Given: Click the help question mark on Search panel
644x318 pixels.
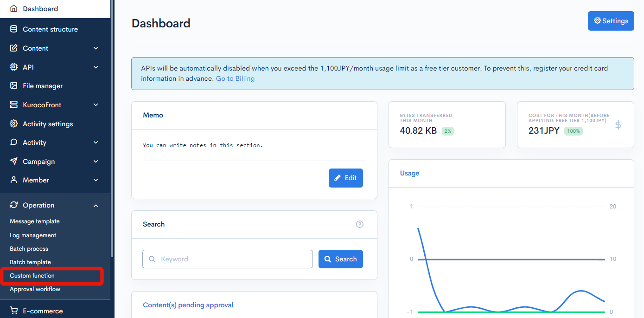Looking at the screenshot, I should point(360,224).
